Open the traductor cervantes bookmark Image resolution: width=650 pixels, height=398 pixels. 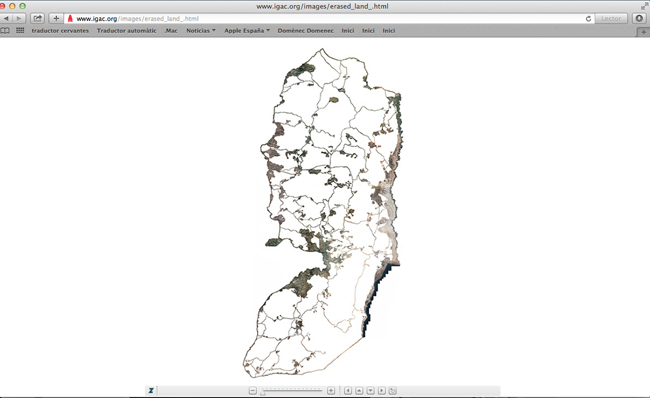[60, 31]
